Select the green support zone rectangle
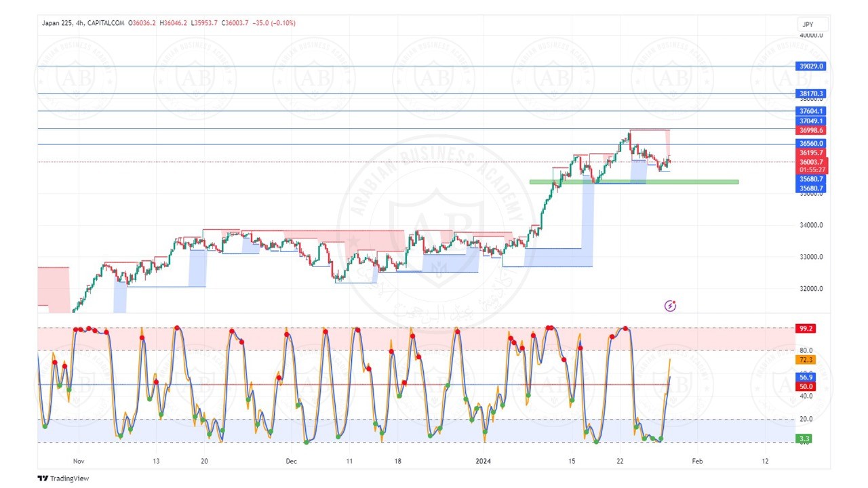 click(633, 182)
